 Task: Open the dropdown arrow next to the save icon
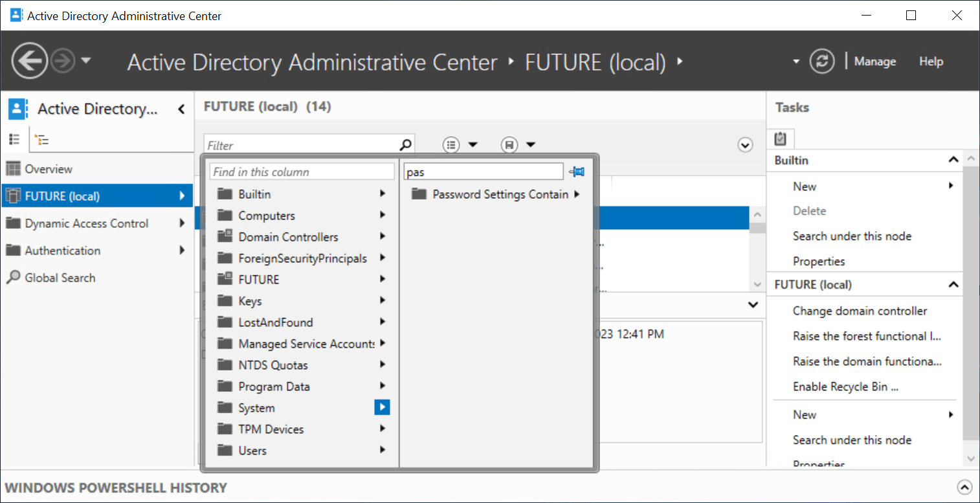point(529,144)
